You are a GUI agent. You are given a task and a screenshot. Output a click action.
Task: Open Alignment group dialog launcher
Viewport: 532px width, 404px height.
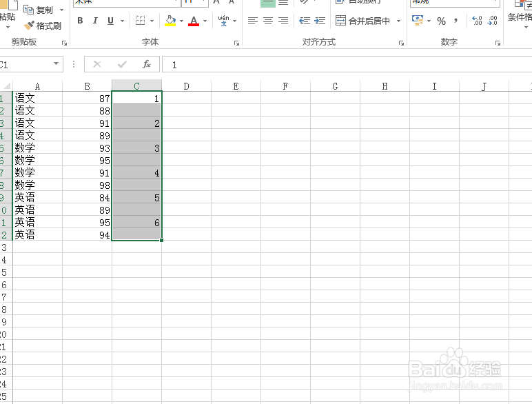click(x=401, y=43)
